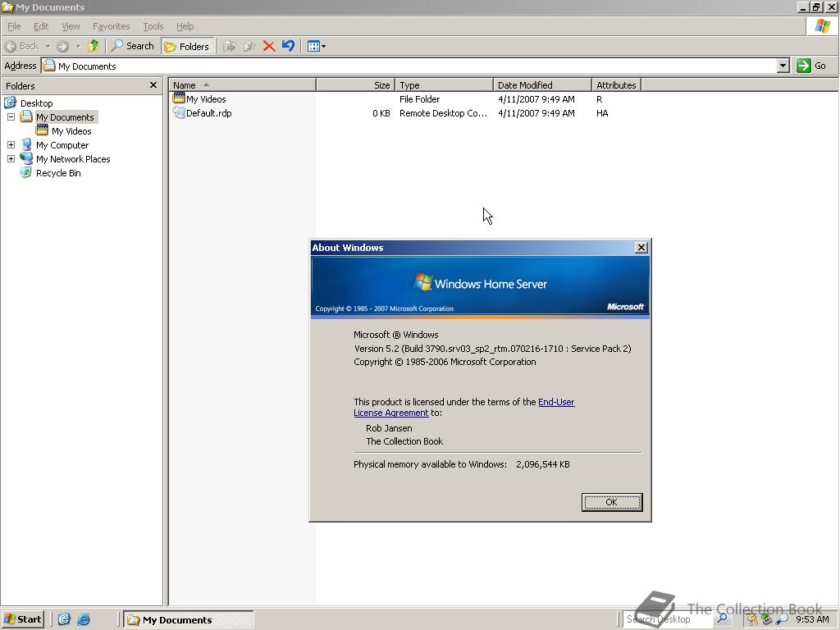Click the Copy To toolbar icon
The width and height of the screenshot is (840, 630).
coord(249,46)
